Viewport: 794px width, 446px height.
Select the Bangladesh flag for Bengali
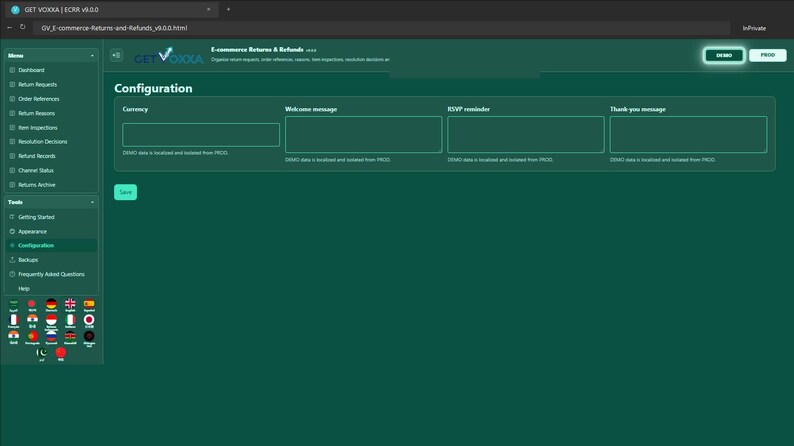coord(32,305)
